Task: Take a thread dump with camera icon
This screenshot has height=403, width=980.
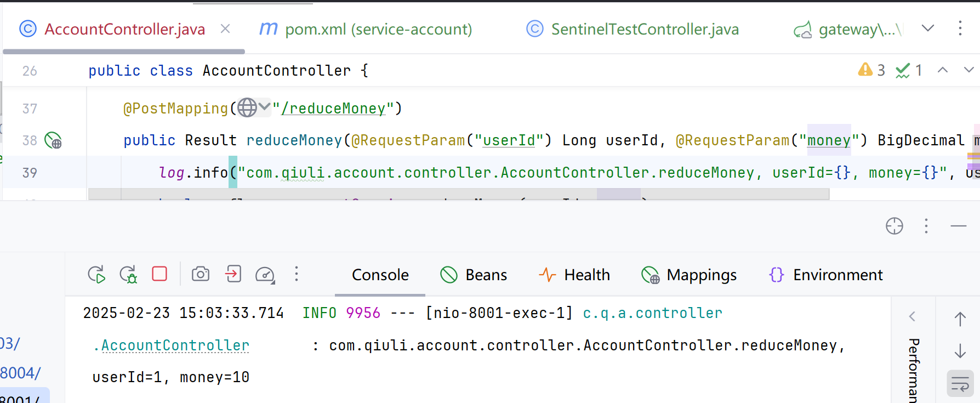Action: coord(201,274)
